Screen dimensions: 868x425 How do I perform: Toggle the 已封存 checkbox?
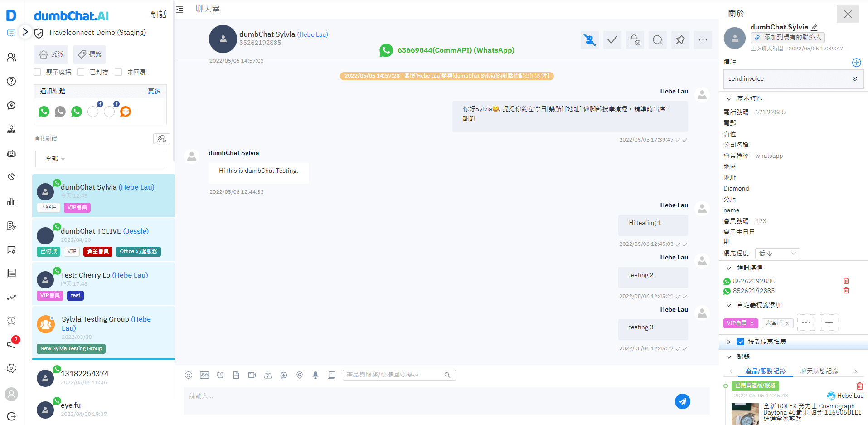81,72
